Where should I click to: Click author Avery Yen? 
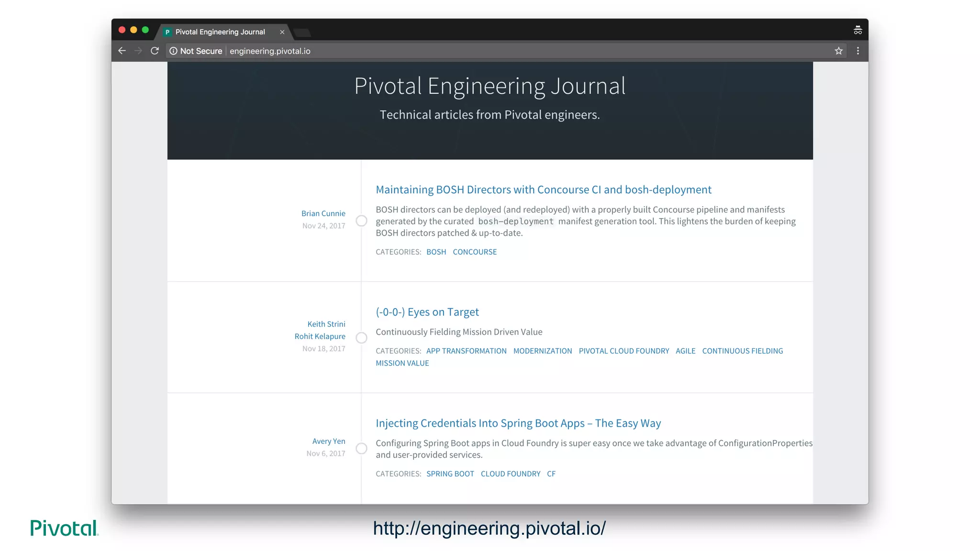click(x=329, y=441)
